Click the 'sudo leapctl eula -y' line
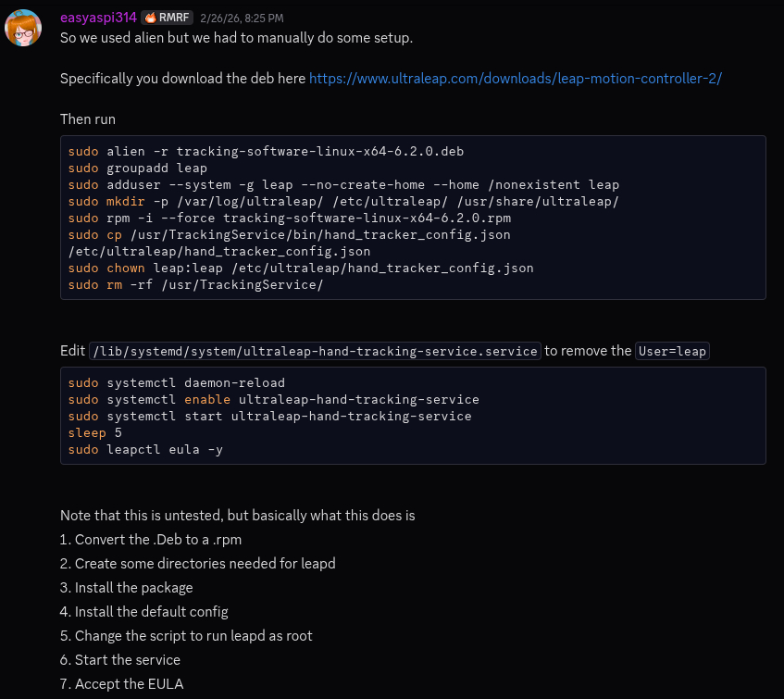The width and height of the screenshot is (784, 699). pos(145,449)
